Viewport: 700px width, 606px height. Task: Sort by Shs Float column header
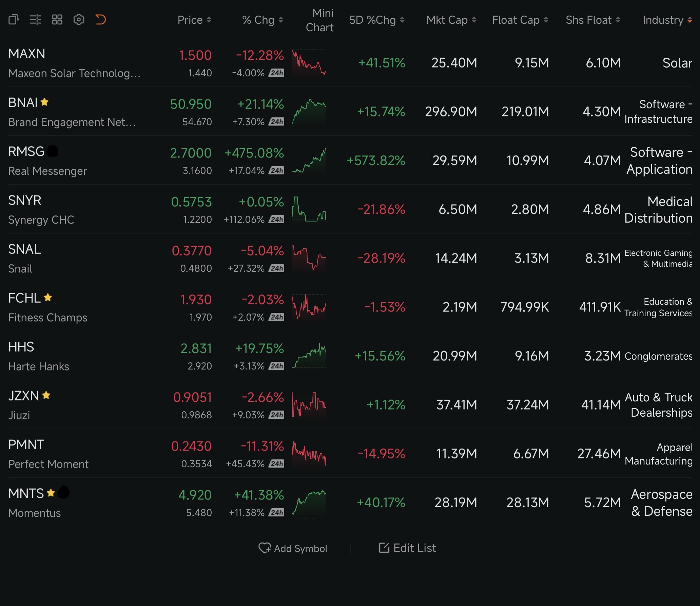click(x=593, y=20)
